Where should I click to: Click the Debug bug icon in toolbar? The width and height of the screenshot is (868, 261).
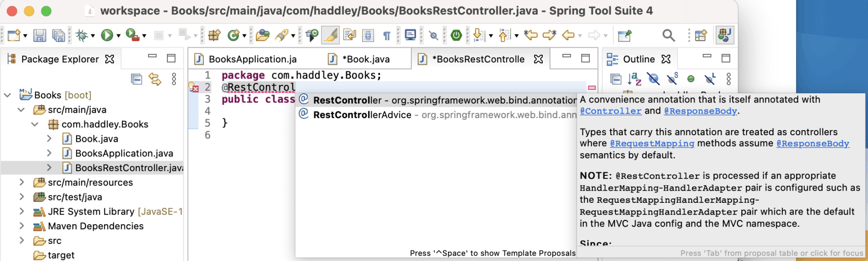(x=82, y=35)
